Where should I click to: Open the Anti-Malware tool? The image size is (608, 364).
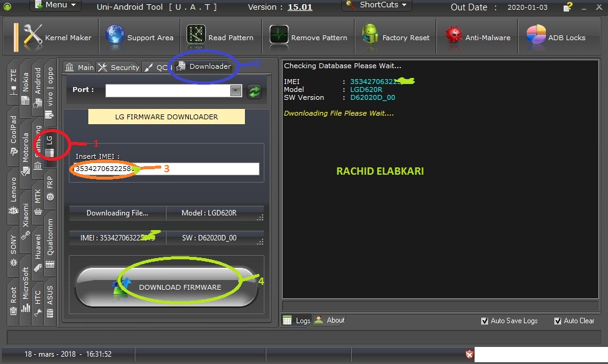tap(478, 38)
